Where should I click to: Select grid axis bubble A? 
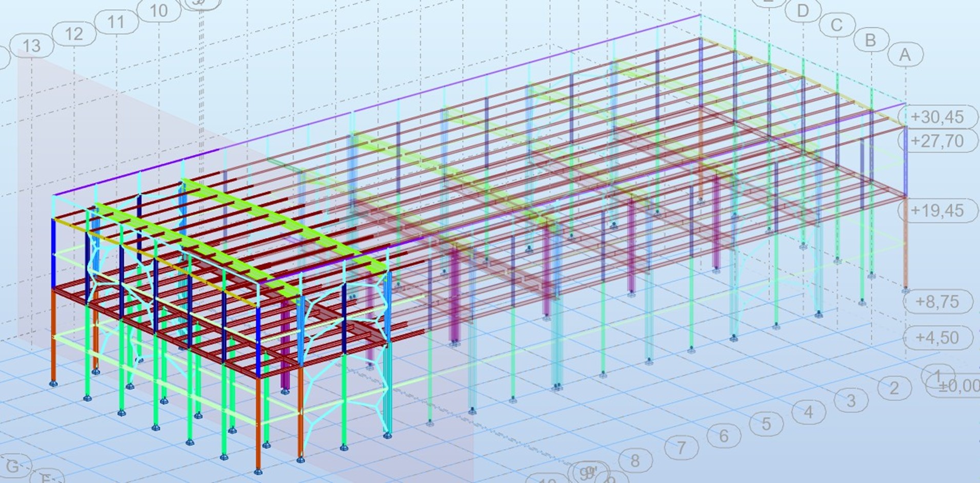point(905,54)
